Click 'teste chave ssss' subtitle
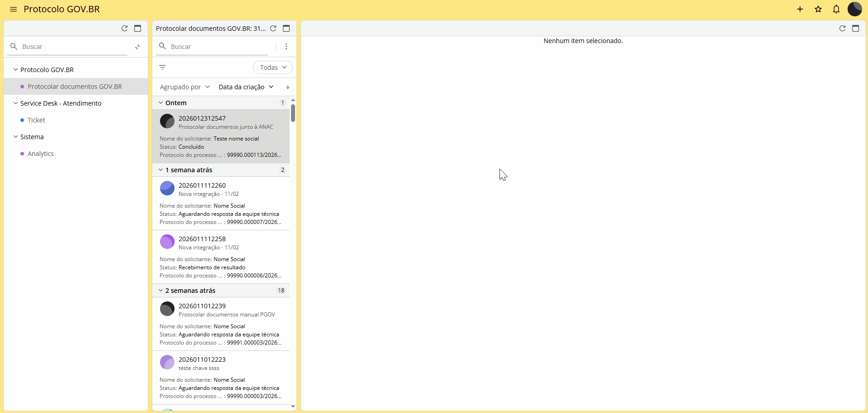The image size is (868, 413). [199, 368]
